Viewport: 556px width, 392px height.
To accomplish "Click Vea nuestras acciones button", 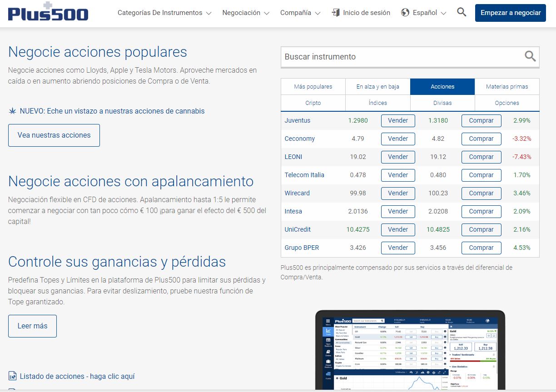I will pyautogui.click(x=54, y=135).
